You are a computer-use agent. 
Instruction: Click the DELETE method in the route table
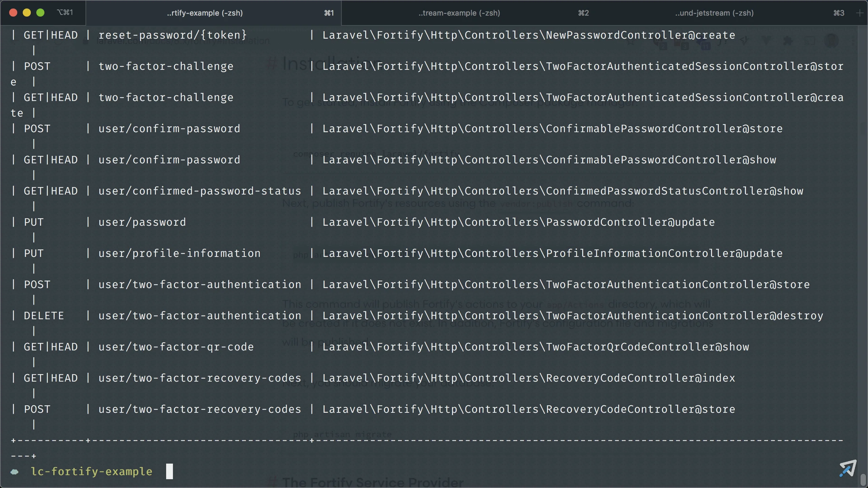(x=44, y=316)
